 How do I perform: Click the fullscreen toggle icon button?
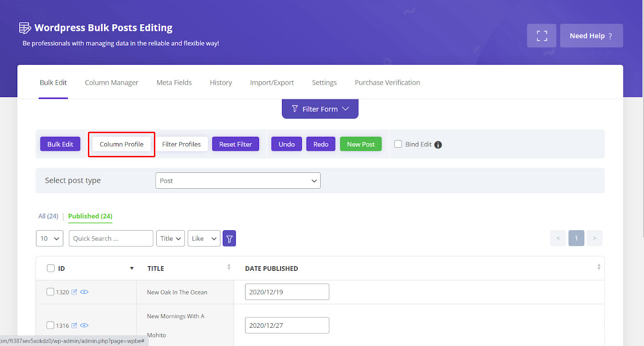542,36
